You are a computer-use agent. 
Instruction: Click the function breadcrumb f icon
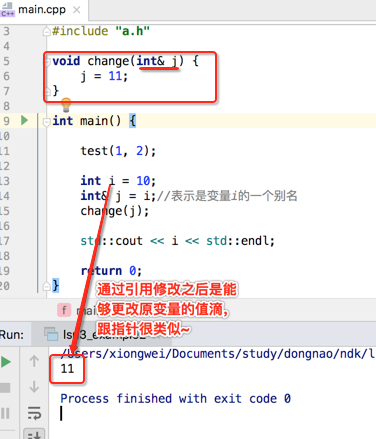point(64,310)
